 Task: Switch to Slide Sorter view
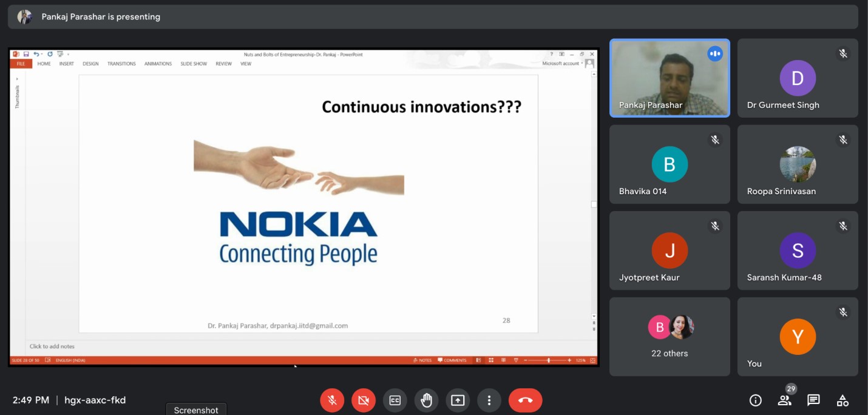[490, 360]
